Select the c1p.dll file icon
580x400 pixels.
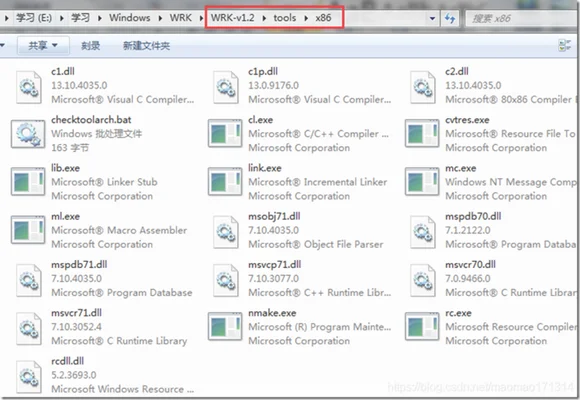click(226, 87)
